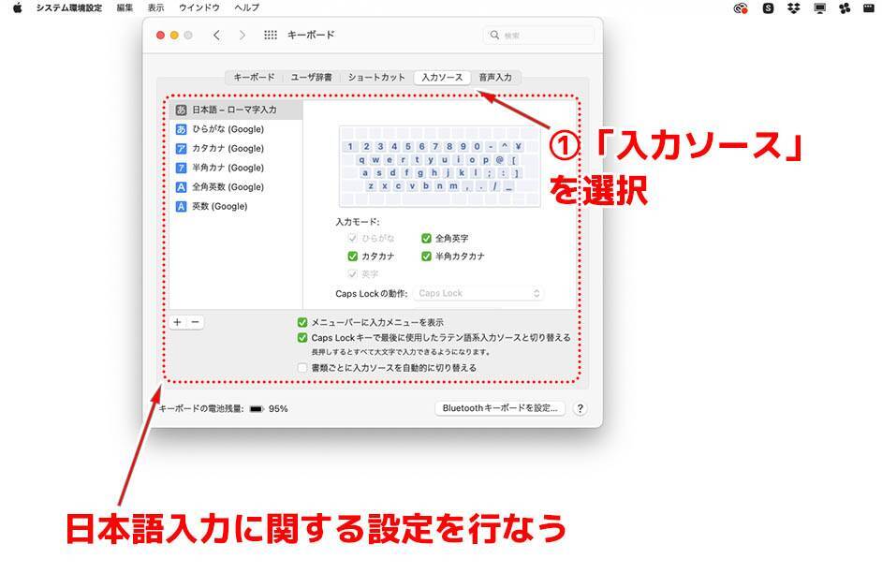Open the Dropbox menu bar icon

pyautogui.click(x=794, y=7)
